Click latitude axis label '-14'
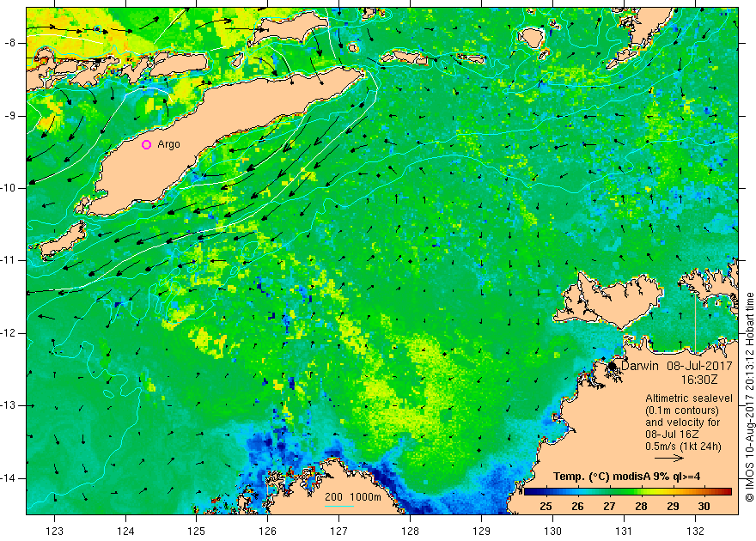756x541 pixels. point(9,478)
